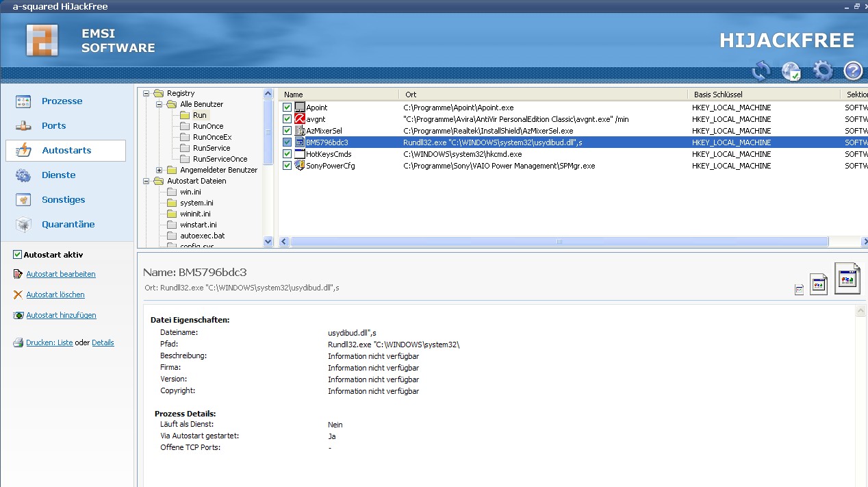Image resolution: width=868 pixels, height=487 pixels.
Task: Toggle the 'Autostart aktiv' checkbox
Action: (18, 255)
